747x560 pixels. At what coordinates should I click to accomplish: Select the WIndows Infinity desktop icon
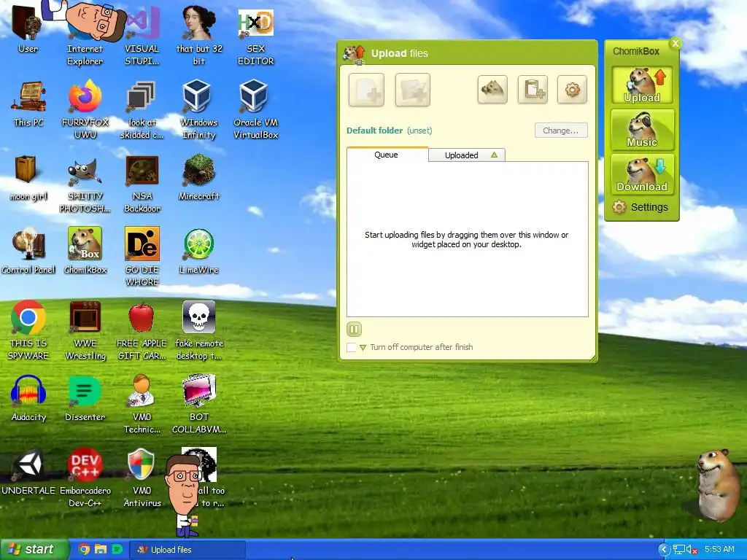[x=198, y=109]
